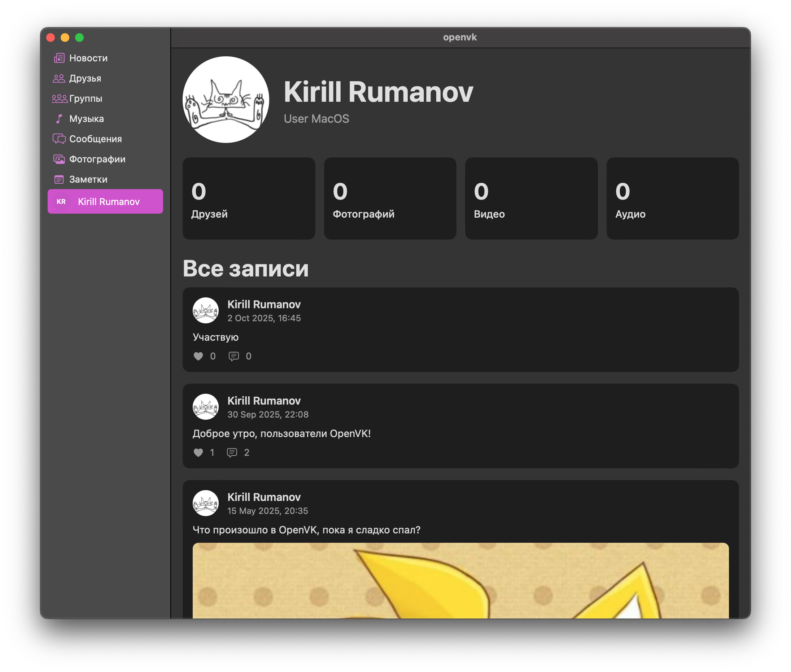Open comments on Доброе утро post
Screen dimensions: 791x672
point(232,452)
